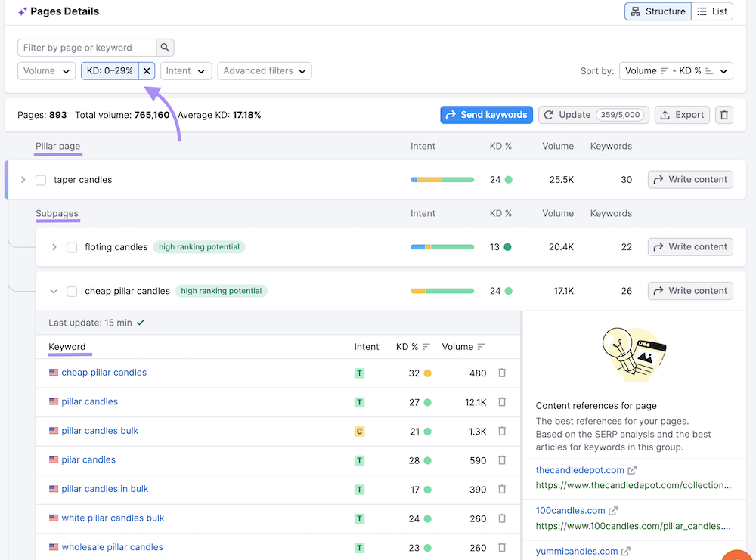Switch to List view

point(712,11)
